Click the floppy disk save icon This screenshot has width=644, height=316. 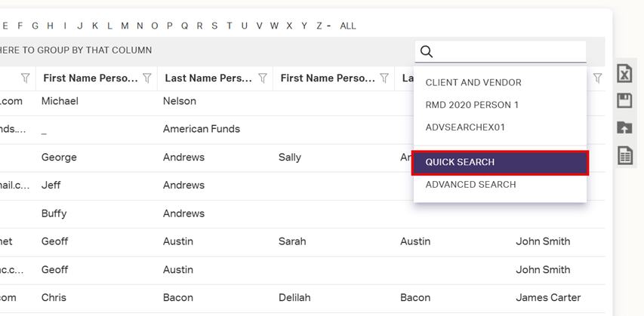pos(624,100)
